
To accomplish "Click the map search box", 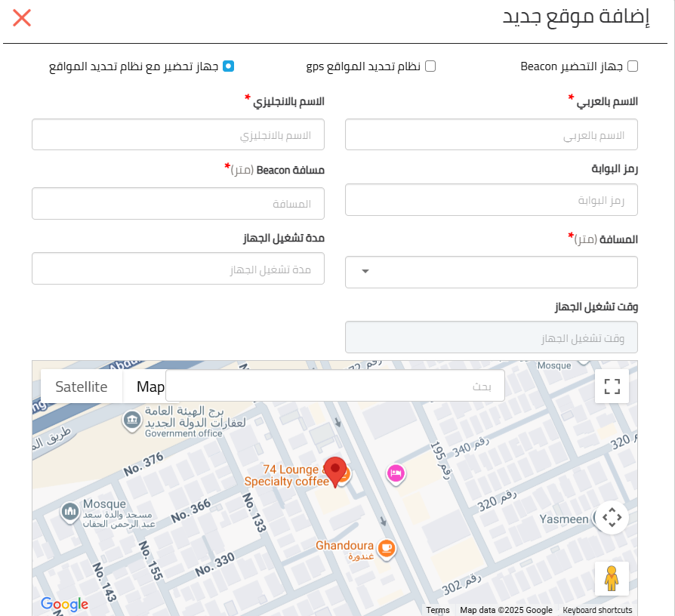I will (x=335, y=386).
